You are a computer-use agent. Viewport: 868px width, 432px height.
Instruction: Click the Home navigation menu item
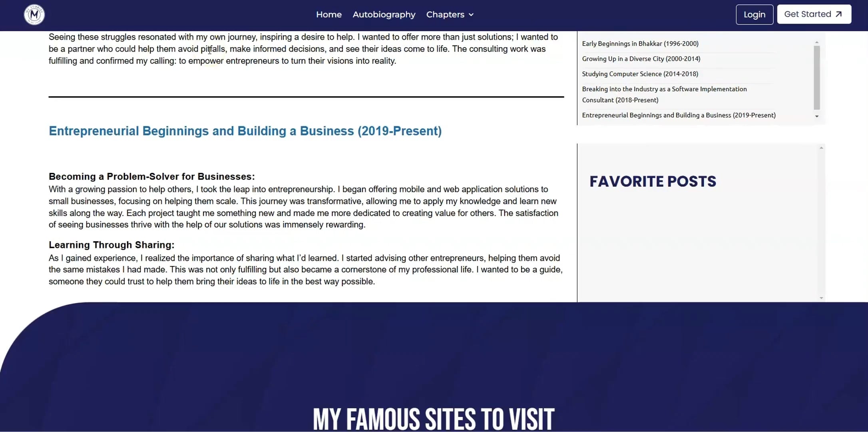pos(329,14)
